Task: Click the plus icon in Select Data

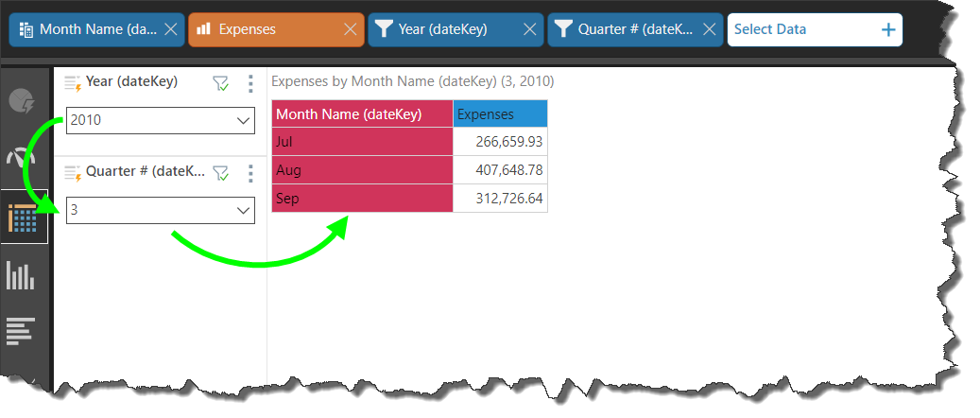Action: [887, 29]
